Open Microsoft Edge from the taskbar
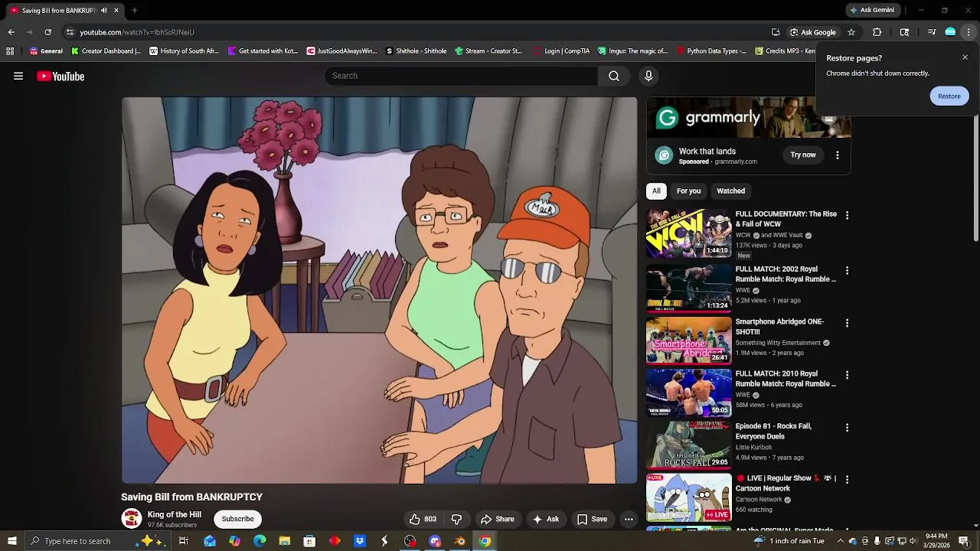Screen dimensions: 980x551 [x=260, y=541]
